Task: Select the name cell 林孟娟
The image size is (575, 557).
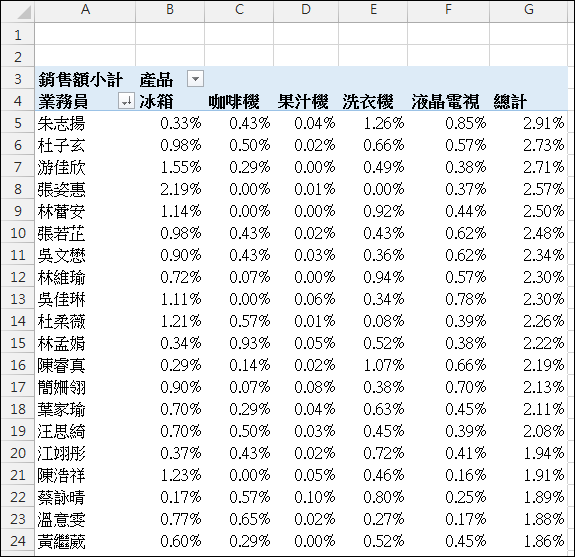Action: [x=85, y=343]
